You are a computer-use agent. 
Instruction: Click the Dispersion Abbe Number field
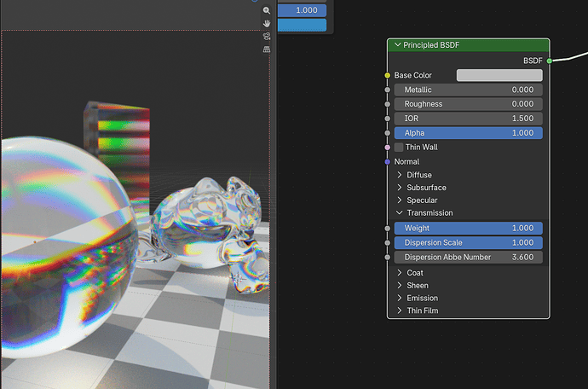point(469,258)
